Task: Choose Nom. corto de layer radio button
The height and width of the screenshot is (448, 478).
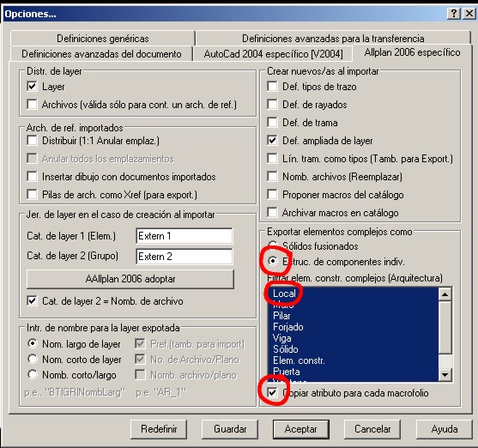Action: [33, 359]
